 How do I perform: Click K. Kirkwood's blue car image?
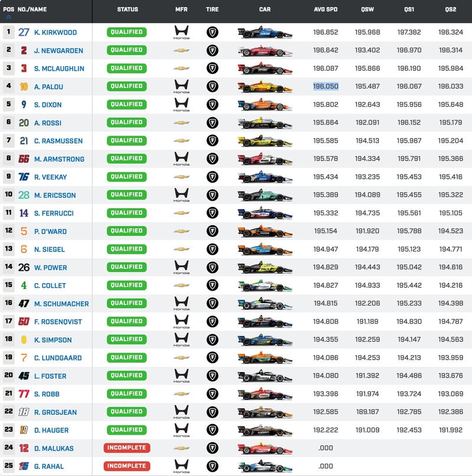(265, 32)
